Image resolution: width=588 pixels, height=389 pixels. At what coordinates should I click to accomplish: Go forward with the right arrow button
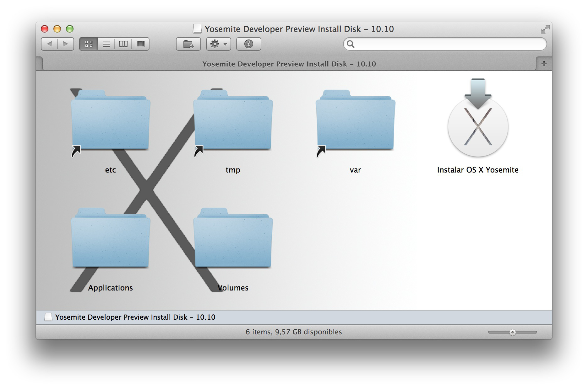click(66, 44)
